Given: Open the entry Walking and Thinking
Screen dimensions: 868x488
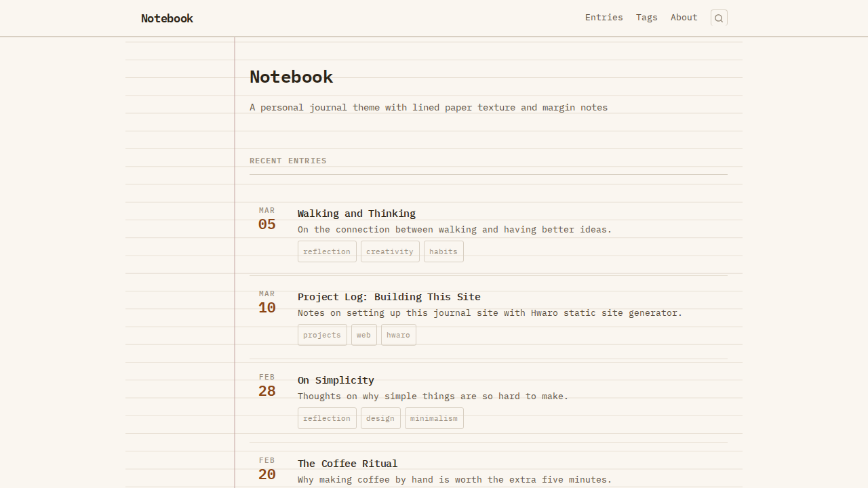Looking at the screenshot, I should pyautogui.click(x=357, y=213).
